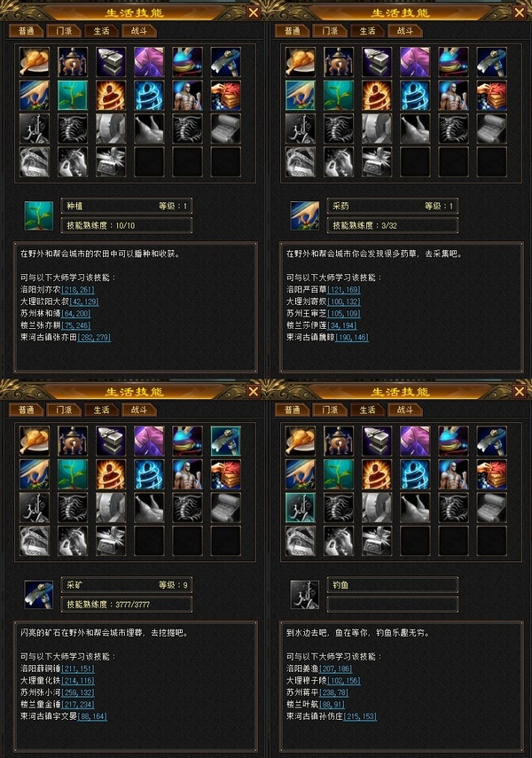Open the 战斗 tab in top-right panel

405,31
